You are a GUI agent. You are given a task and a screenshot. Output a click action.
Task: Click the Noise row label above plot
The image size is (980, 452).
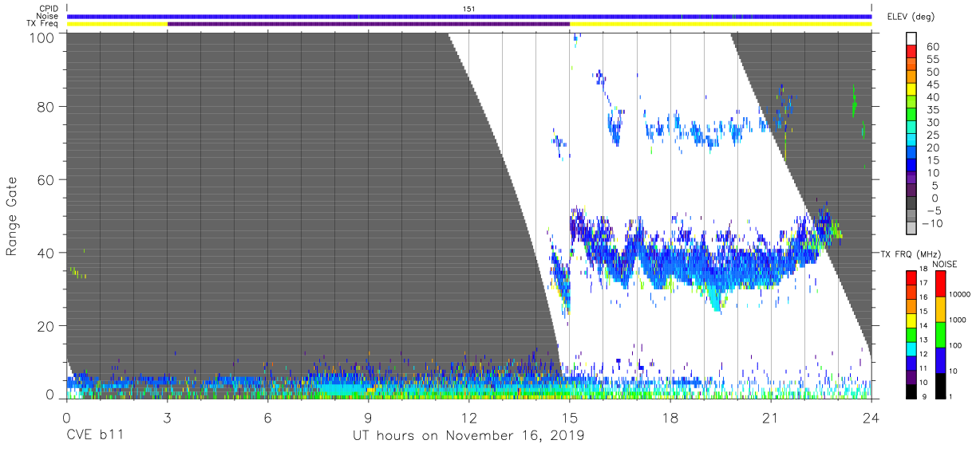coord(48,16)
